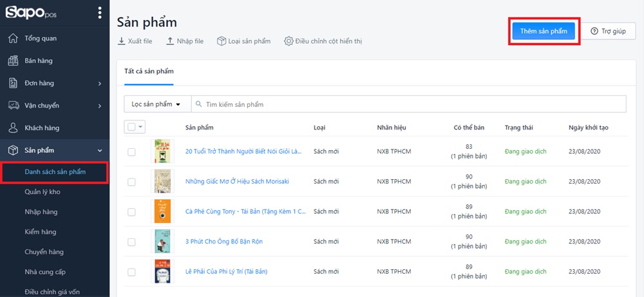Check the box for Những Giấc Mơ Ở Hiệu Sách Morisaki
Screen dimensions: 644x297
click(131, 182)
